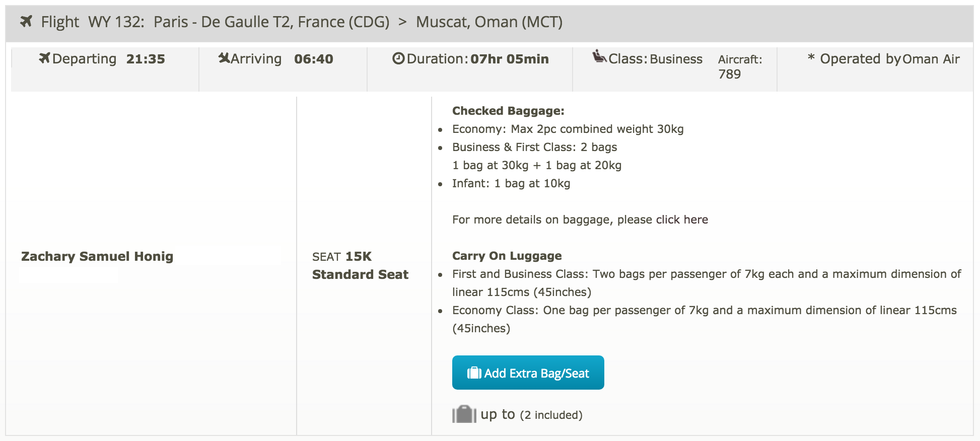Image resolution: width=980 pixels, height=441 pixels.
Task: Click the airplane icon beside Flight WY 132
Action: [x=26, y=22]
